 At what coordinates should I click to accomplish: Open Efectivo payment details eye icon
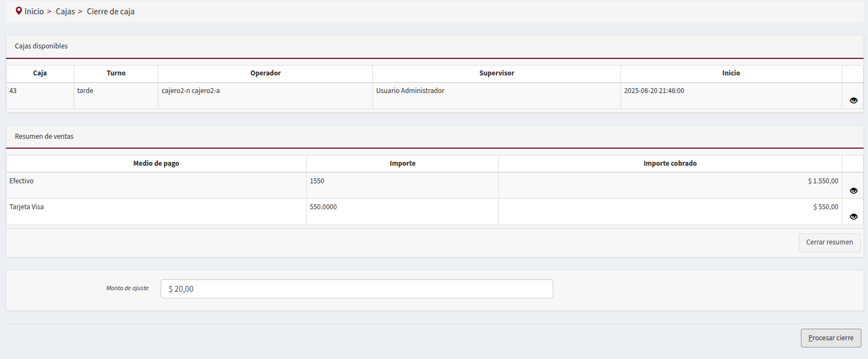tap(853, 191)
